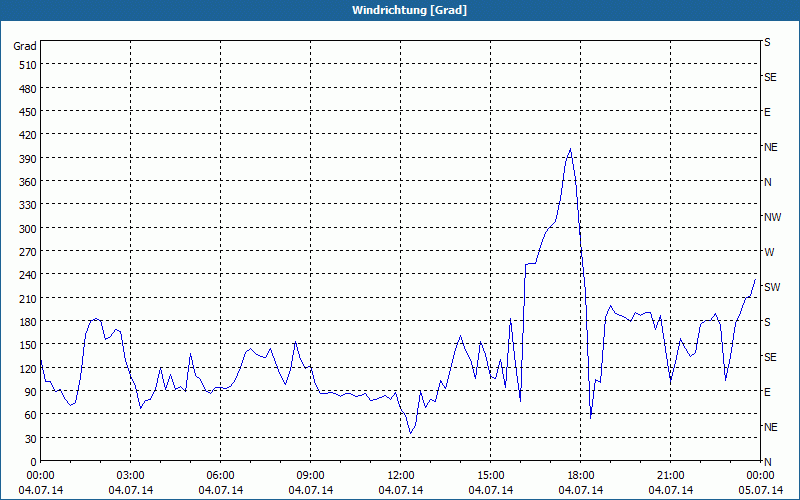
Task: Click the 60 degree label on the left axis
Action: point(31,415)
